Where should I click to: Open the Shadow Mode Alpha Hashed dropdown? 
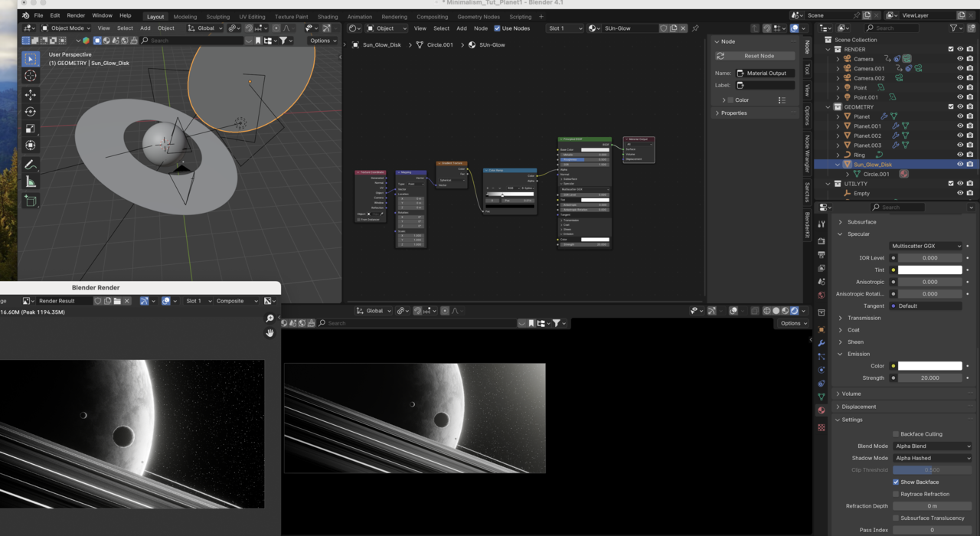click(x=932, y=458)
